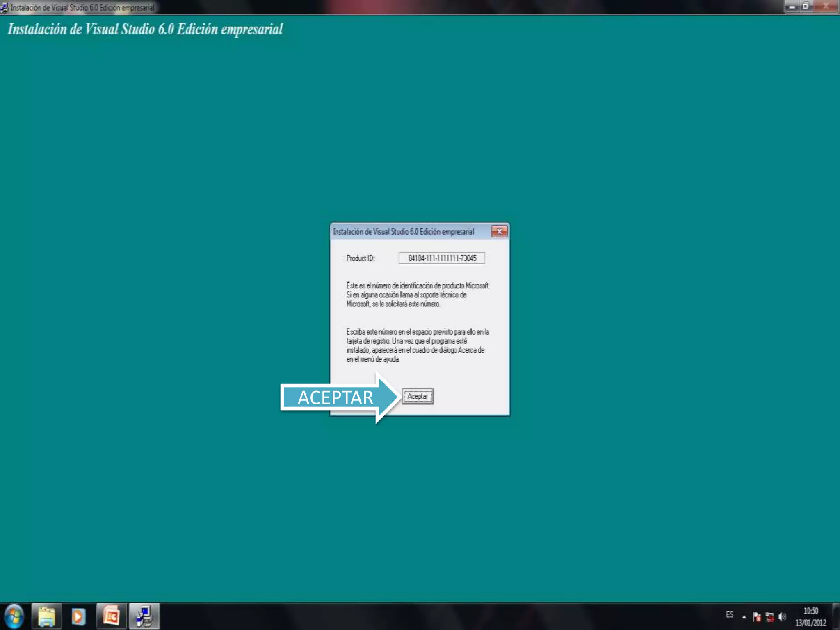Viewport: 840px width, 630px height.
Task: Show hidden system tray icons arrow
Action: (744, 616)
